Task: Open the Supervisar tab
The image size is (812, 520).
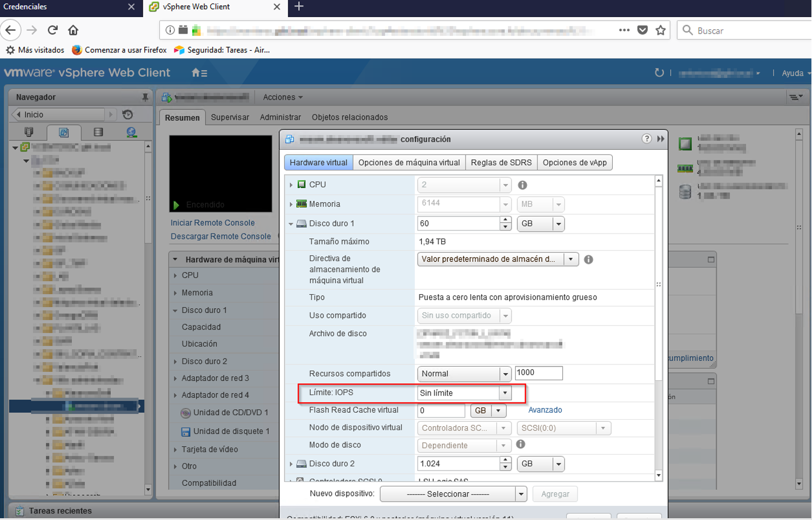Action: (230, 117)
